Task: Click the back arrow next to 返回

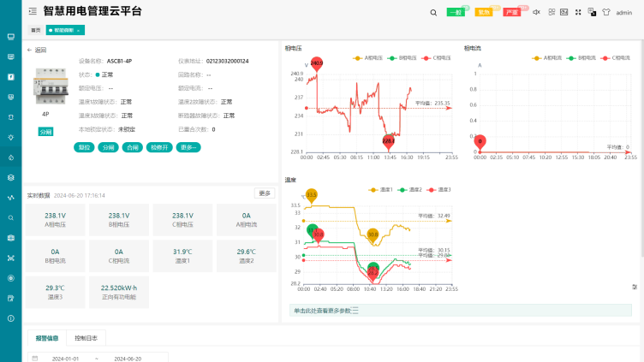Action: click(x=29, y=50)
